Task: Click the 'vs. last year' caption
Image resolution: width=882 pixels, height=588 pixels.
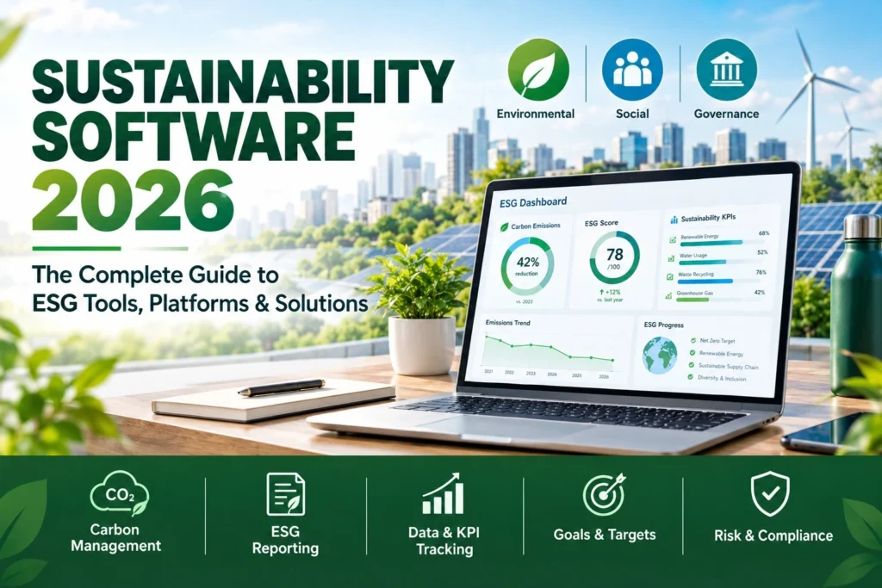Action: point(610,300)
